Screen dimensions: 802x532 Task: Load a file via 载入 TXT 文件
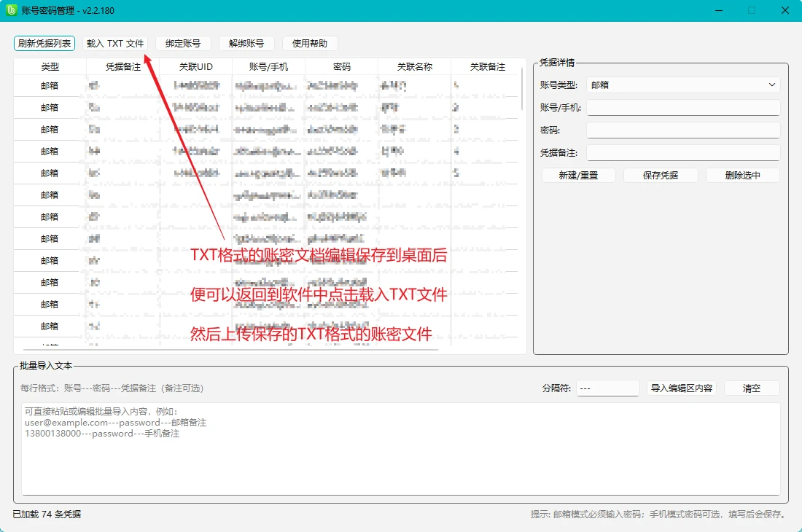[115, 44]
